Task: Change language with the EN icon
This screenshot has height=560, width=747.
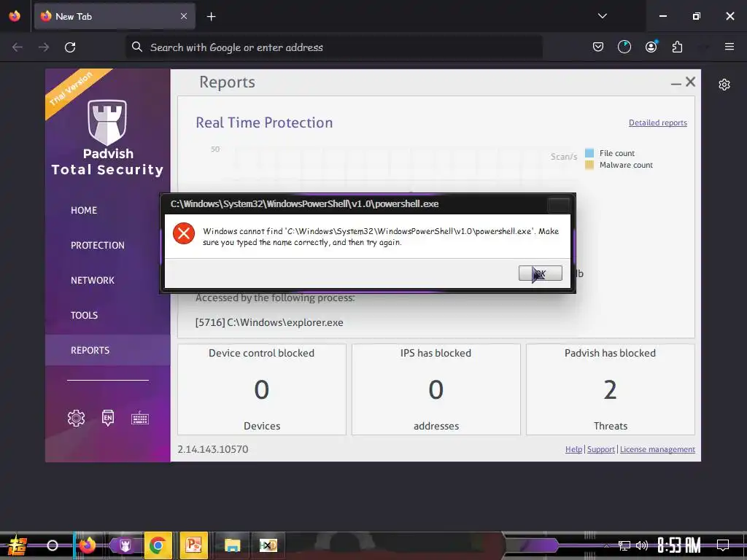Action: 108,418
